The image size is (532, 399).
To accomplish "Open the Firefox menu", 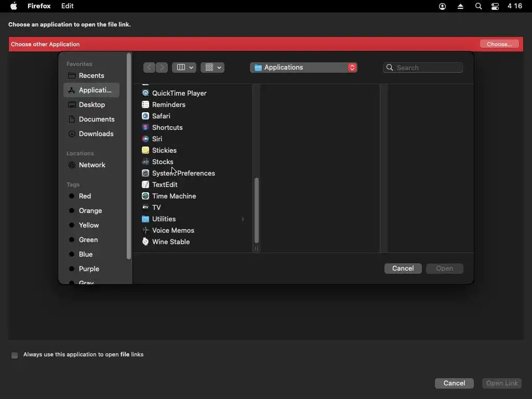I will pyautogui.click(x=39, y=6).
